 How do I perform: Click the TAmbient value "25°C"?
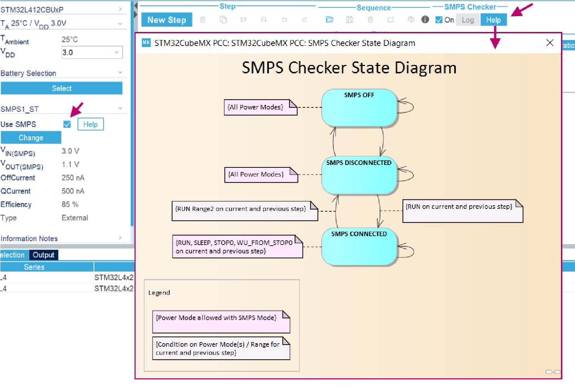(70, 39)
